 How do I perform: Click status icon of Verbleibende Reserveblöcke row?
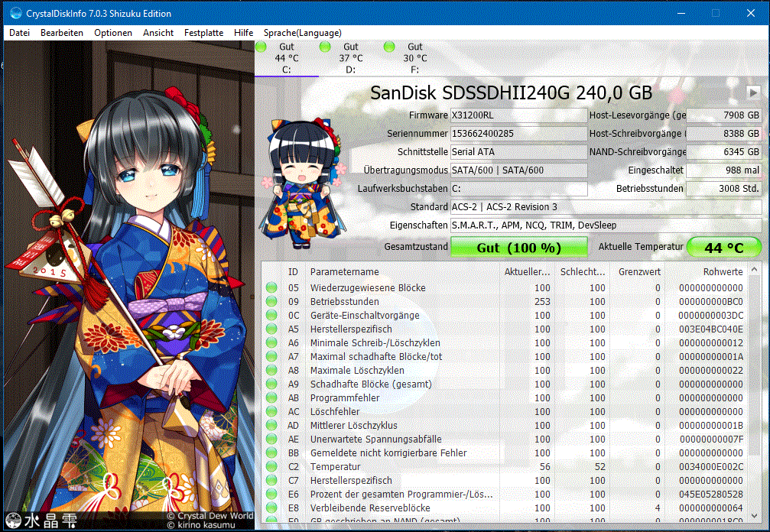(x=271, y=508)
